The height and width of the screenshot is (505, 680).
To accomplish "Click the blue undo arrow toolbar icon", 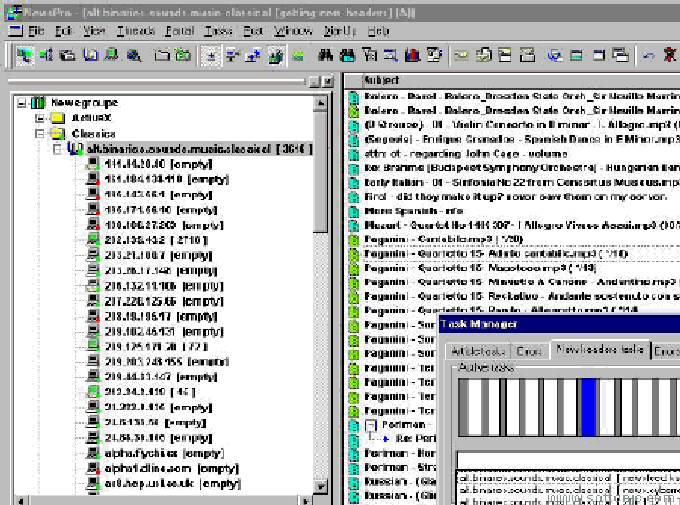I will coord(649,56).
